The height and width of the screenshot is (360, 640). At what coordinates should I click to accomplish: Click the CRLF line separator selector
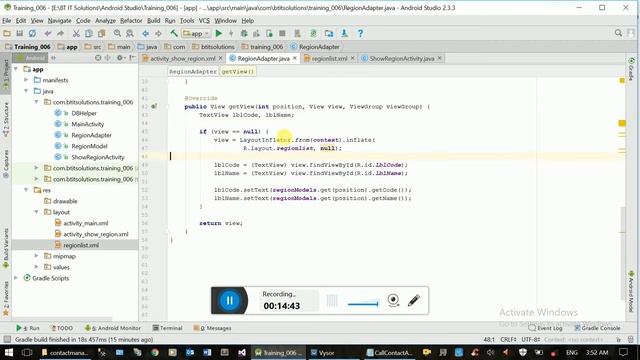pyautogui.click(x=509, y=340)
